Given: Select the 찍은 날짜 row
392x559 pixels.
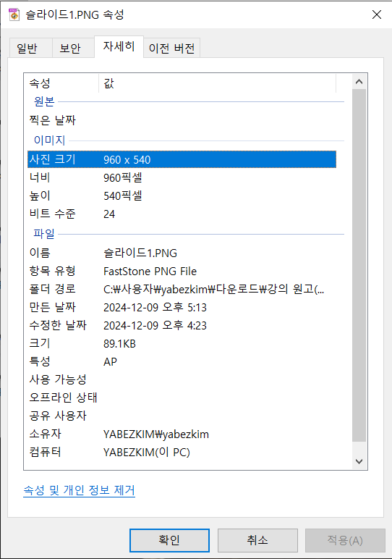Looking at the screenshot, I should click(182, 120).
